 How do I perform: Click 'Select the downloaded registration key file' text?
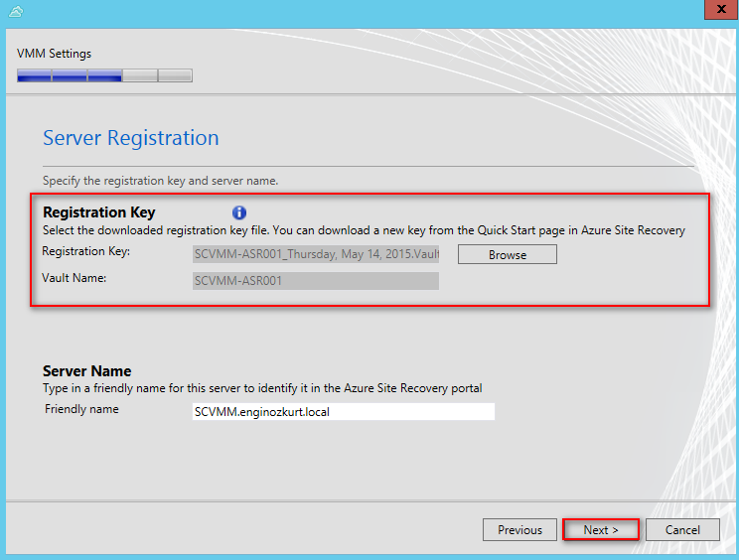tap(364, 230)
